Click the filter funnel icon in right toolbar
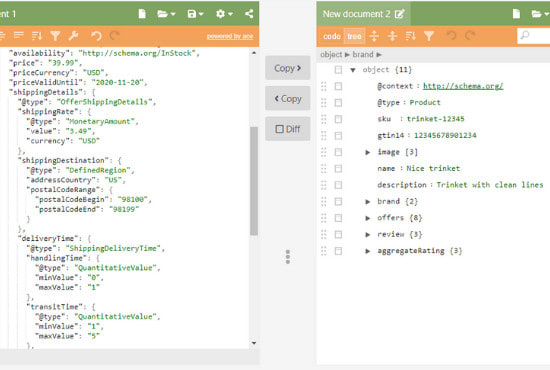Image resolution: width=550 pixels, height=370 pixels. [429, 35]
